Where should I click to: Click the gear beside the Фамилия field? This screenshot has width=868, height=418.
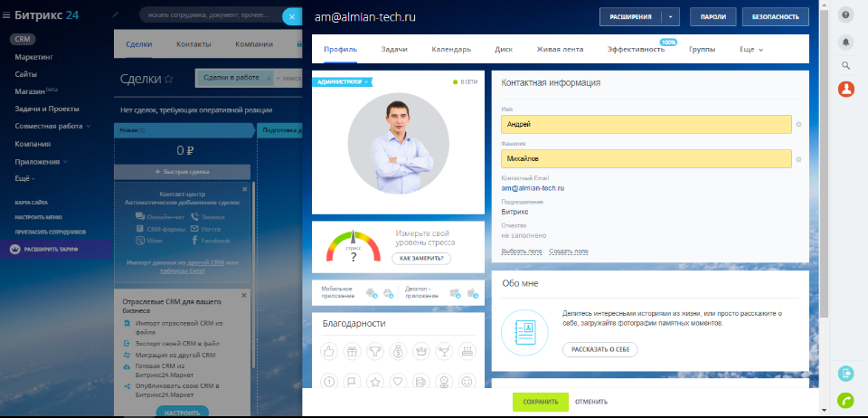(x=798, y=159)
